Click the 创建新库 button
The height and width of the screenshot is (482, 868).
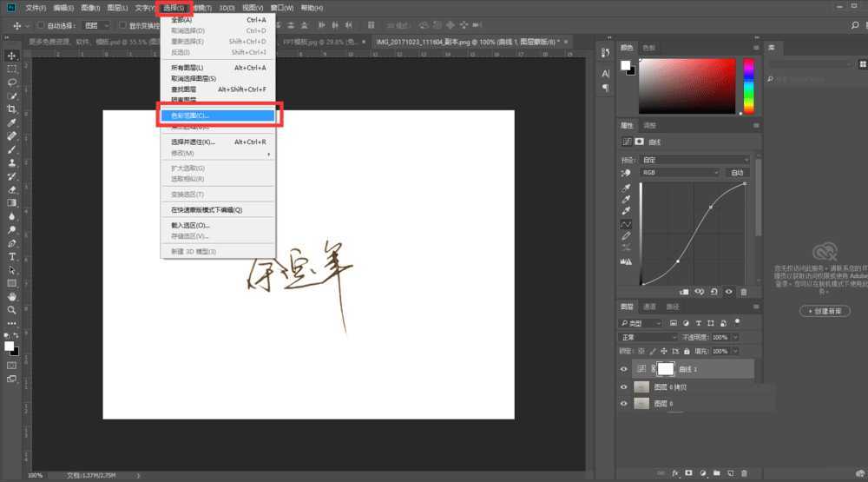point(824,311)
